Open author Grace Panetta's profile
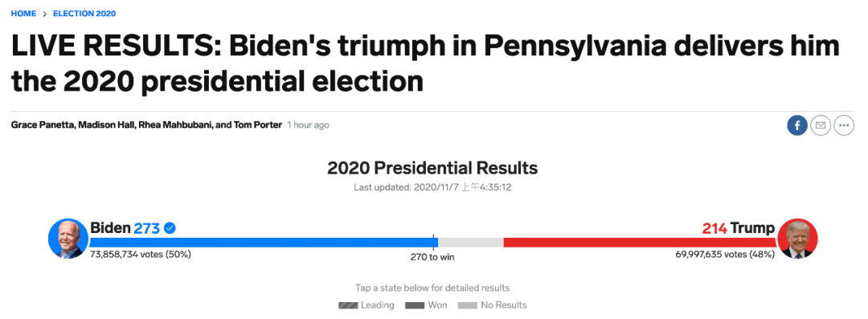Viewport: 868px width, 319px height. coord(42,125)
